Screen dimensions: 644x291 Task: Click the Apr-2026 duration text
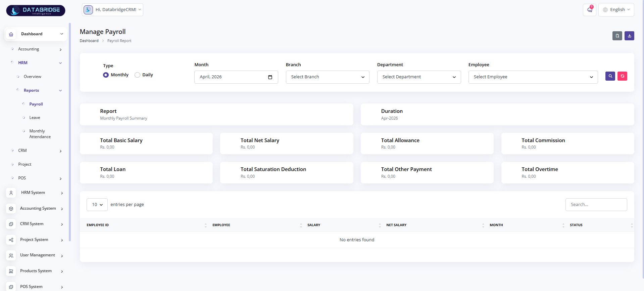tap(389, 118)
